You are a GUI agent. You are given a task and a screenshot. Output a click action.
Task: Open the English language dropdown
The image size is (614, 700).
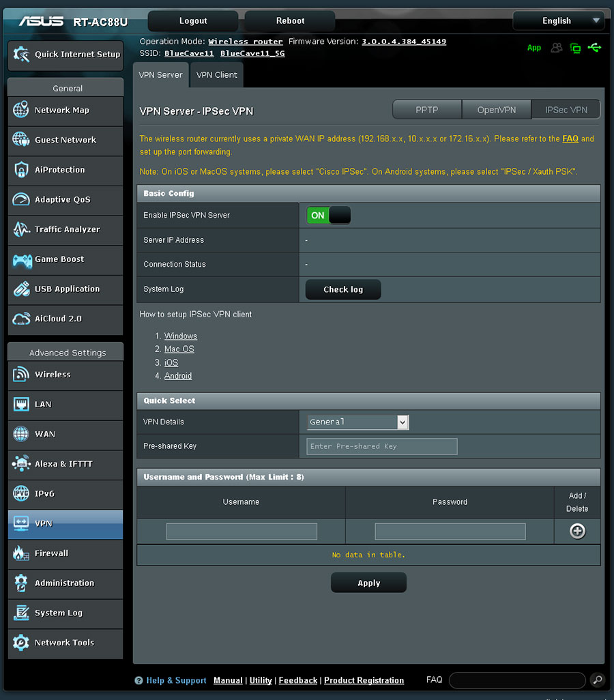559,21
